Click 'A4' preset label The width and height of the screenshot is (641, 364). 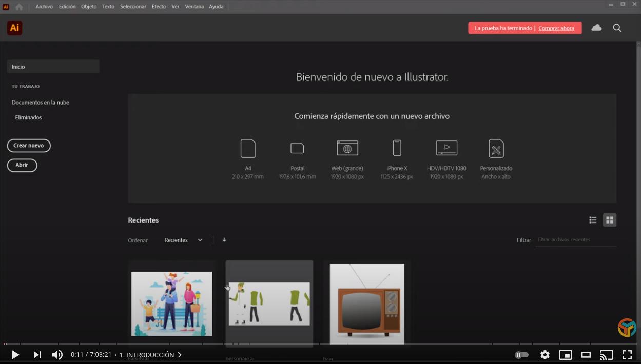coord(248,168)
